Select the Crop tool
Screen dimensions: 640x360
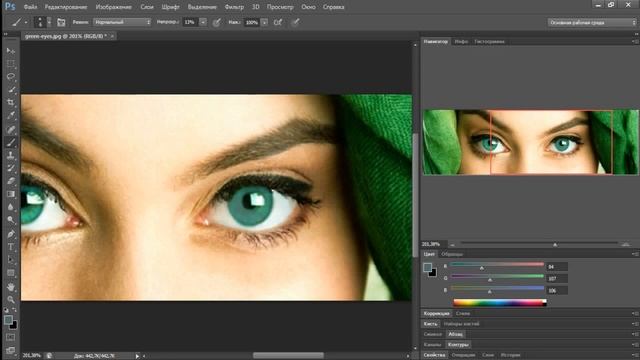[11, 103]
